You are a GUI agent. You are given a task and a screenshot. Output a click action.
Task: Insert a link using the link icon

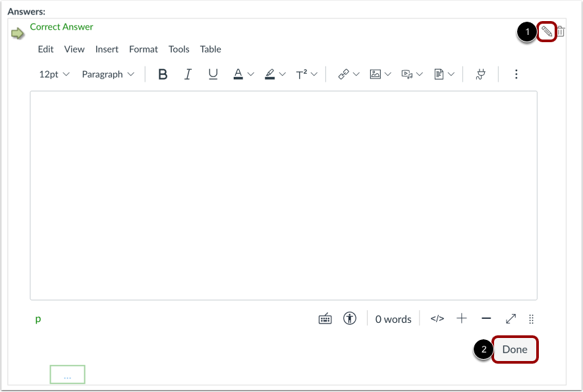[343, 74]
